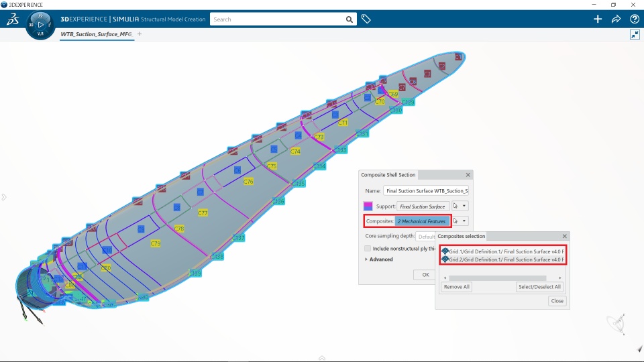The image size is (644, 362).
Task: Click zone label C79 on the blade
Action: tap(155, 243)
